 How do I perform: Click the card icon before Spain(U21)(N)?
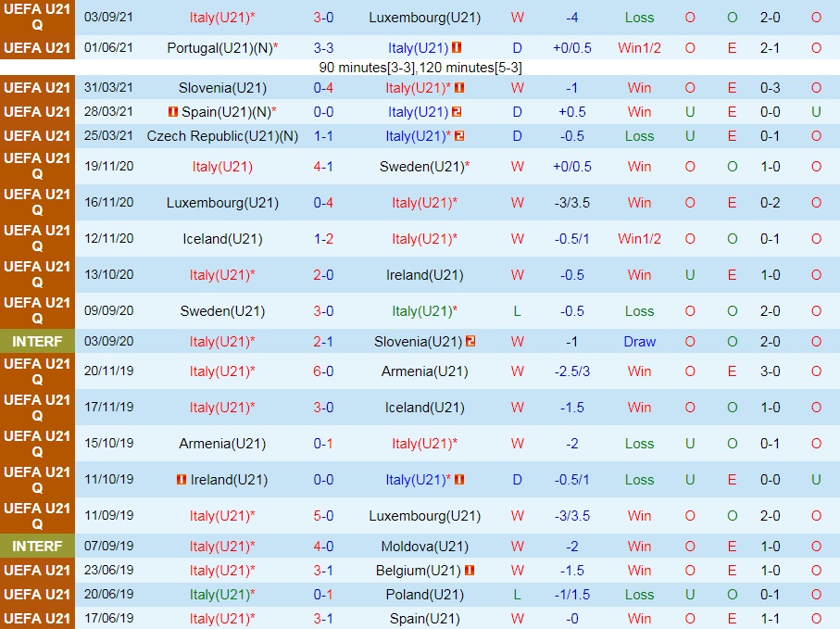click(172, 112)
